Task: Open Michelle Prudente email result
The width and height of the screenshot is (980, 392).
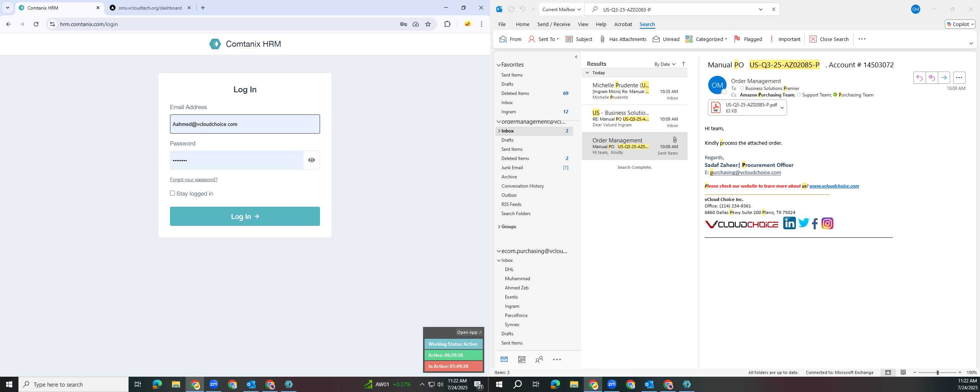Action: 635,91
